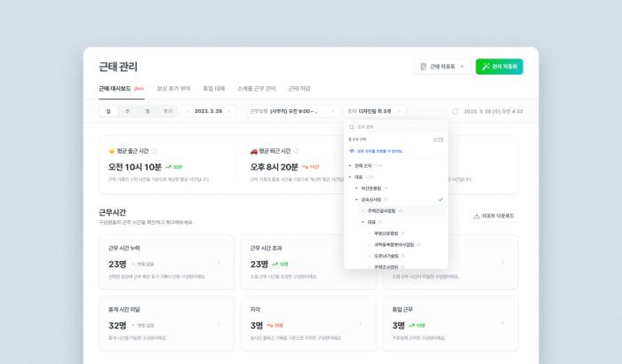Screen dimensions: 622x364
Task: Click the blue wifi-like icon in dropdown notice
Action: 352,151
